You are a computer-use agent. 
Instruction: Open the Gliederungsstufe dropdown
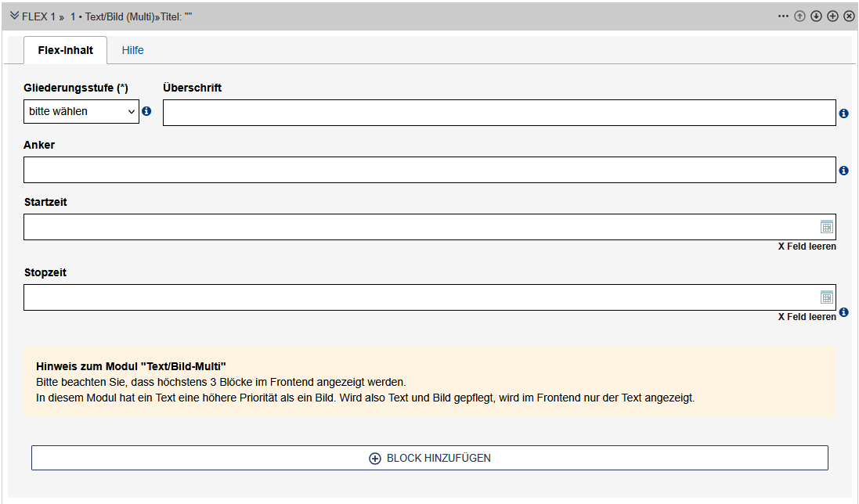pyautogui.click(x=81, y=111)
